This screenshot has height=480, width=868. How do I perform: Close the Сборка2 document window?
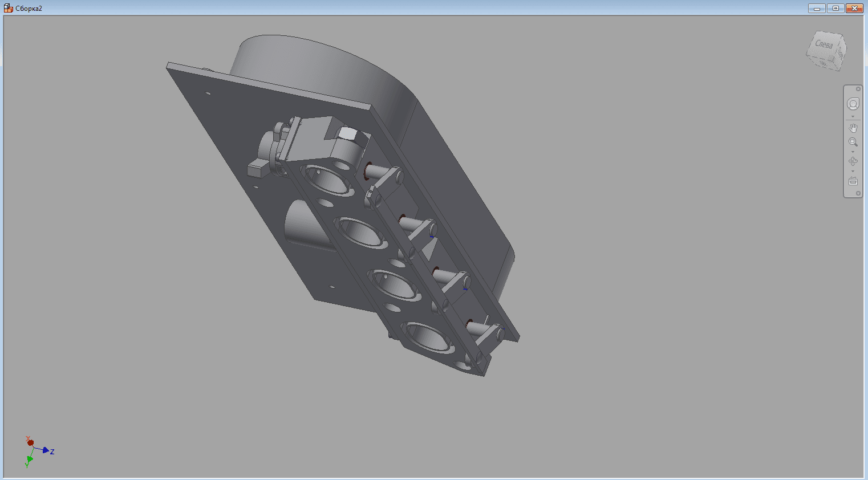854,9
